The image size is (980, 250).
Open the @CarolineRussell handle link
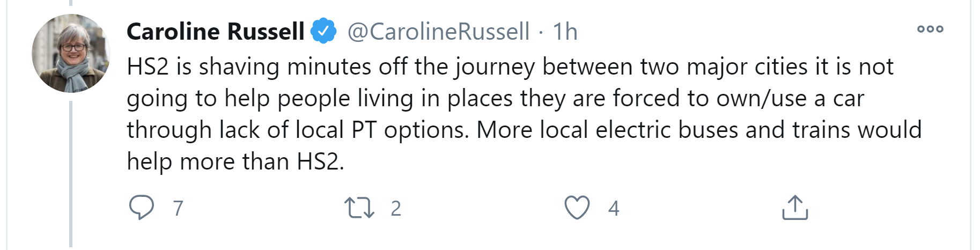438,32
